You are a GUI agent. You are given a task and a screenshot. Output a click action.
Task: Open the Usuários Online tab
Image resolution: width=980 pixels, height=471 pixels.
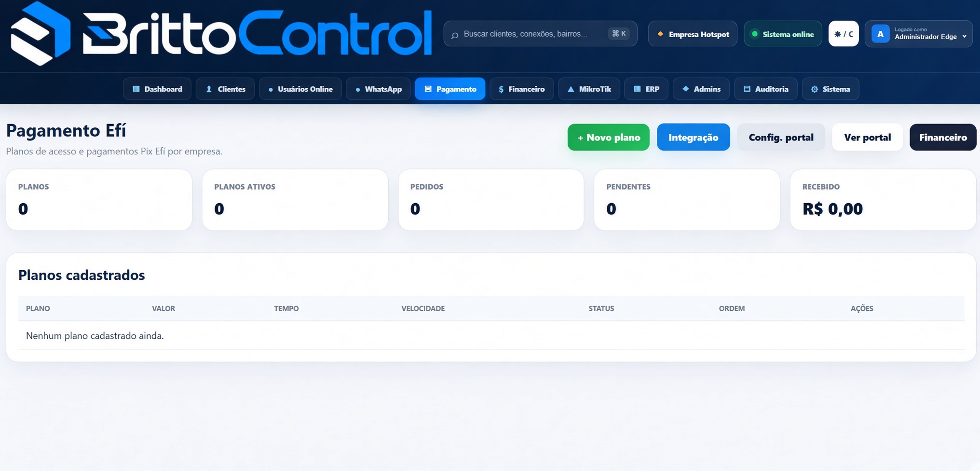point(300,89)
